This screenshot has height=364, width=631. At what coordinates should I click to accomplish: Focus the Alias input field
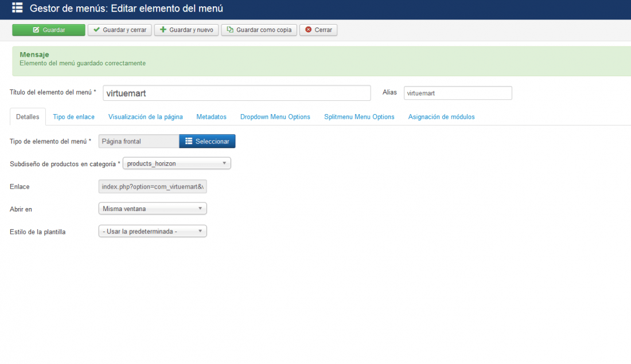click(458, 93)
